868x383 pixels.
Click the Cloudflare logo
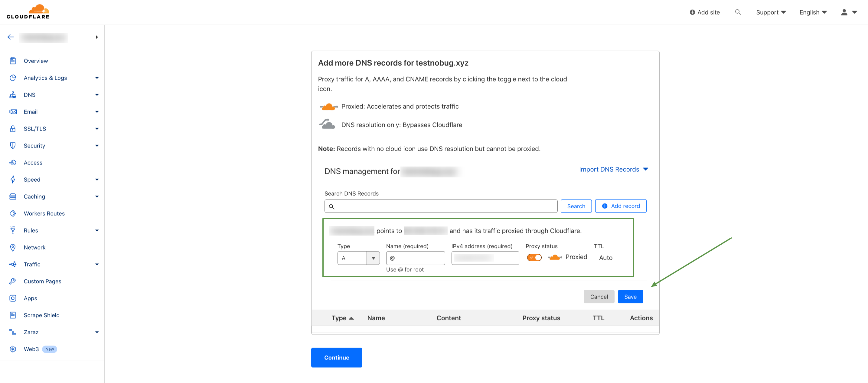[x=28, y=12]
